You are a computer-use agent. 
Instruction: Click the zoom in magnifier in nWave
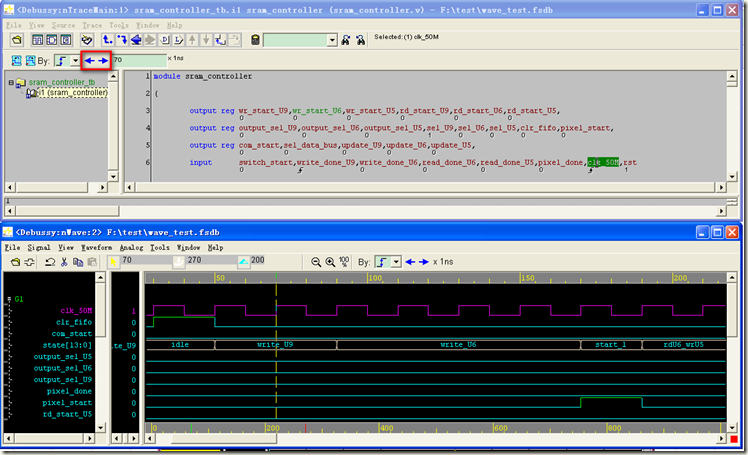330,262
